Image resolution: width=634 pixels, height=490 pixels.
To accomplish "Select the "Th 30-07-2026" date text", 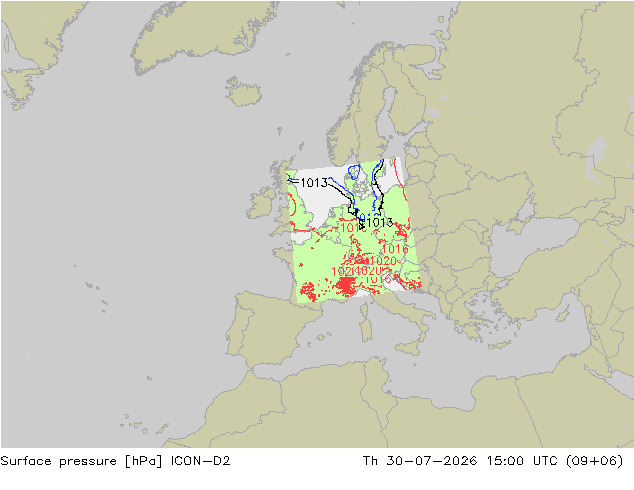I will click(420, 461).
